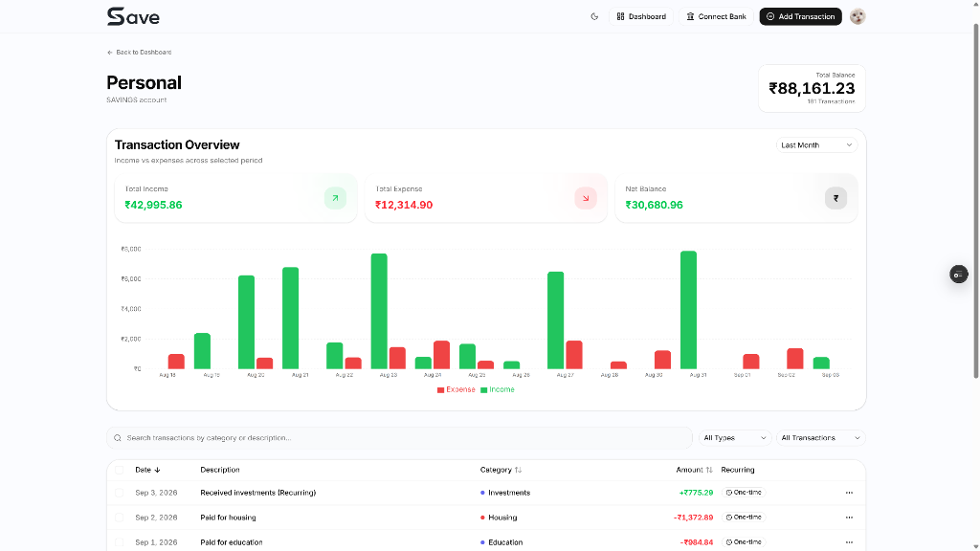This screenshot has height=551, width=980.
Task: Click the Save logo
Action: 133,16
